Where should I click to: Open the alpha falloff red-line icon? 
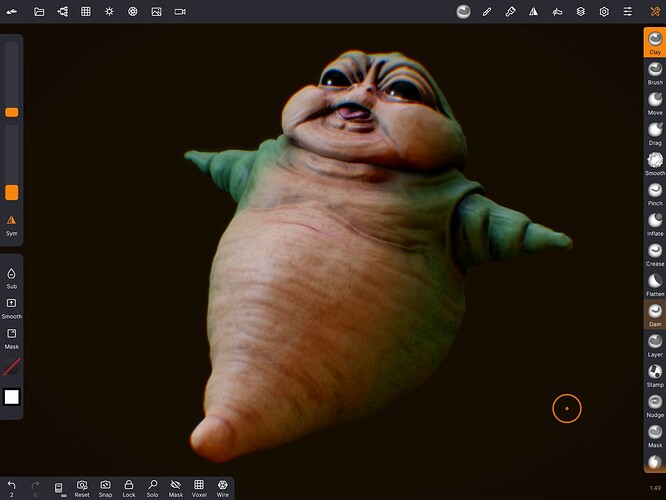(11, 367)
